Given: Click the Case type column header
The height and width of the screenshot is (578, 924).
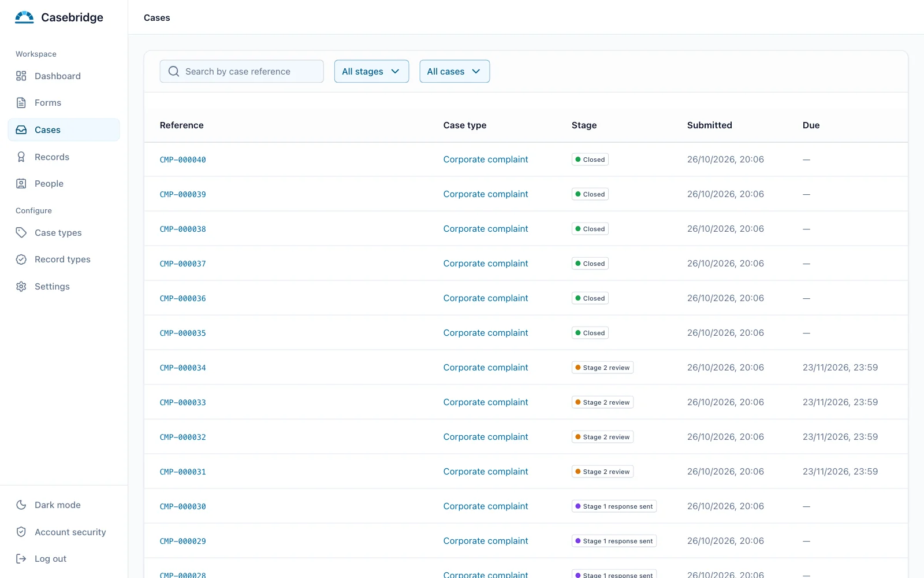Looking at the screenshot, I should 465,125.
